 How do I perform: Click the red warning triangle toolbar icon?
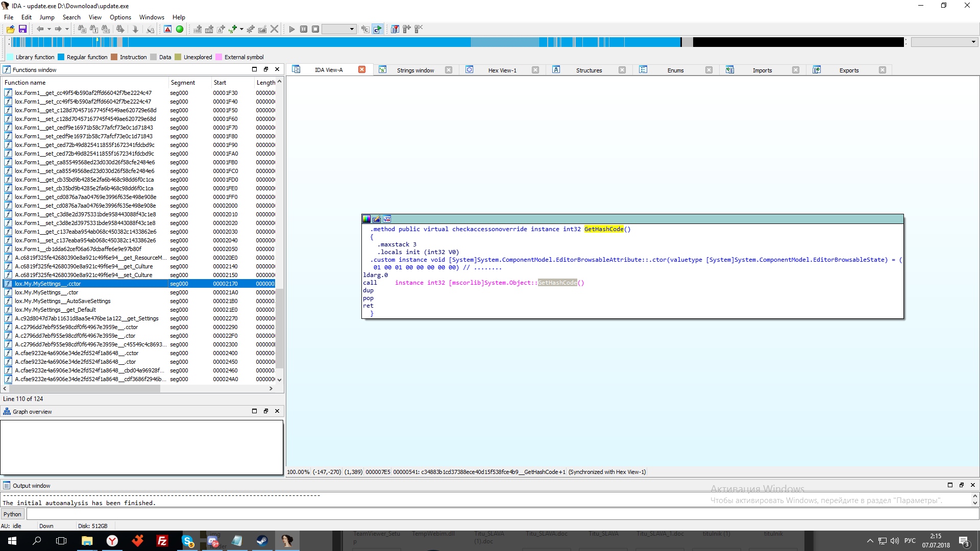tap(167, 29)
